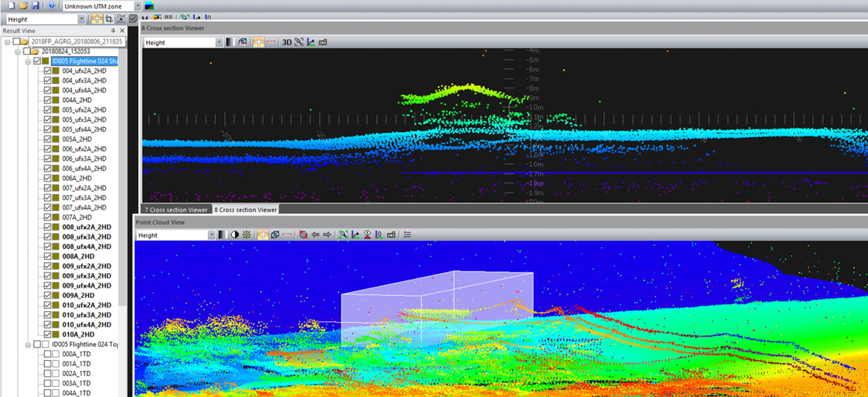Switch to 7 Cross section Viewer tab
868x397 pixels.
[x=176, y=210]
